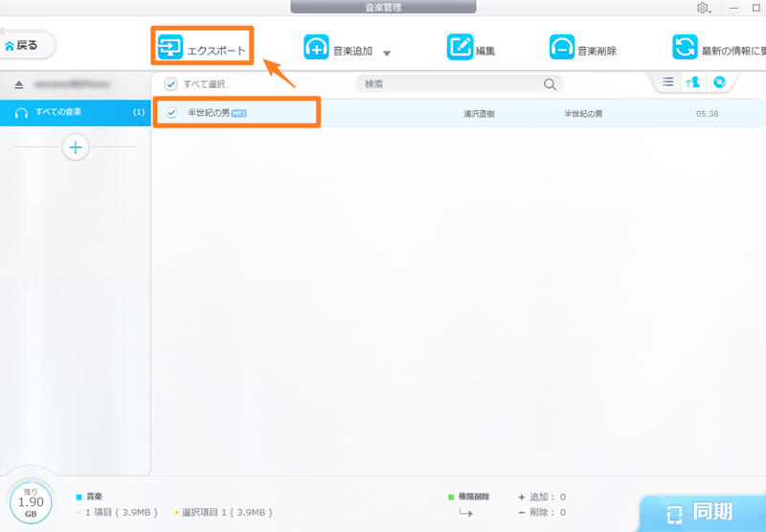766x532 pixels.
Task: Click the 音楽追加 add music icon
Action: (x=317, y=48)
